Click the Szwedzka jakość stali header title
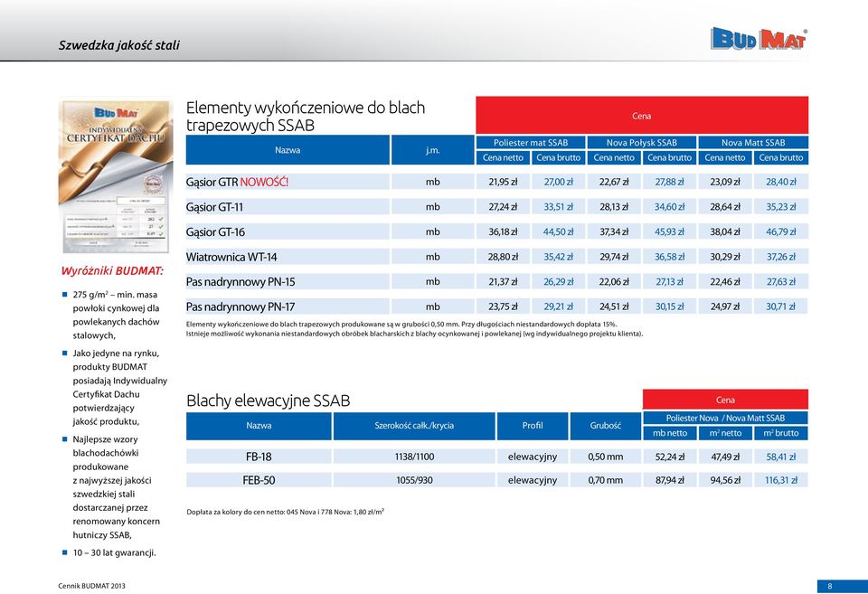Viewport: 868px width, 594px height. tap(119, 45)
